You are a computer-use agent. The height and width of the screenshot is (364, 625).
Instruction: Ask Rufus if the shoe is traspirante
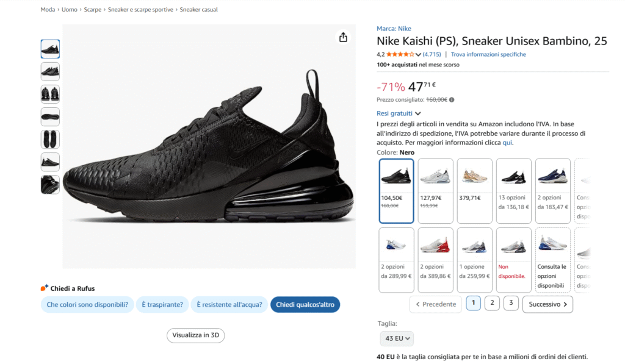(162, 304)
